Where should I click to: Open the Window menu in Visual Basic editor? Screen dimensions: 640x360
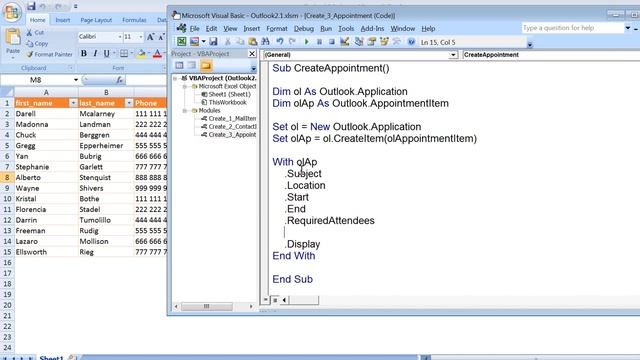[x=402, y=29]
